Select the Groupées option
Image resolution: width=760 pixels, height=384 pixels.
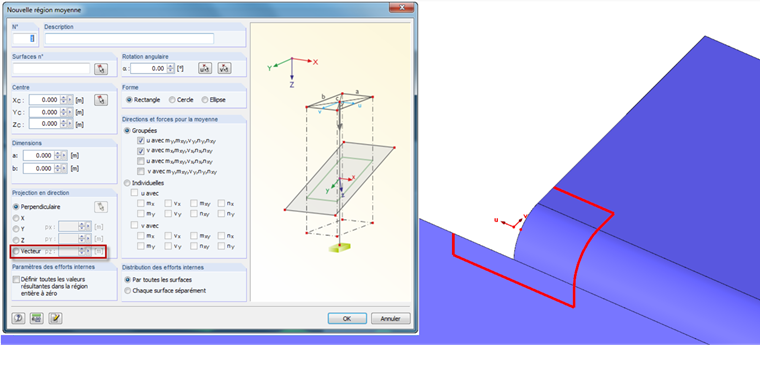(x=127, y=131)
